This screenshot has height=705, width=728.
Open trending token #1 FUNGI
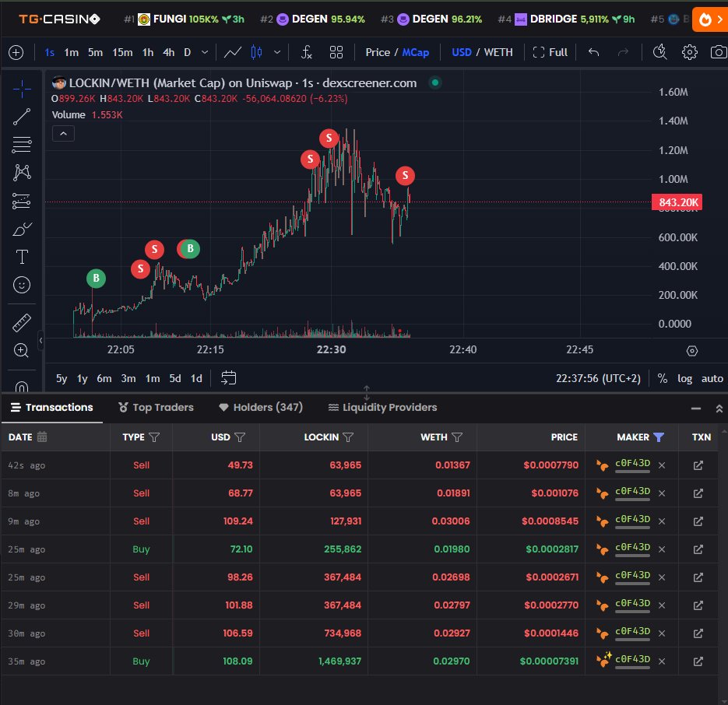pyautogui.click(x=185, y=19)
